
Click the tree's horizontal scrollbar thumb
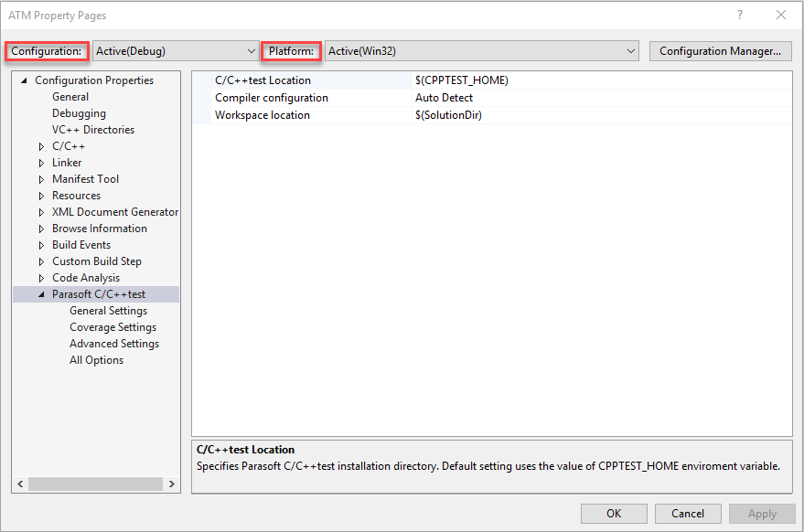tap(96, 484)
